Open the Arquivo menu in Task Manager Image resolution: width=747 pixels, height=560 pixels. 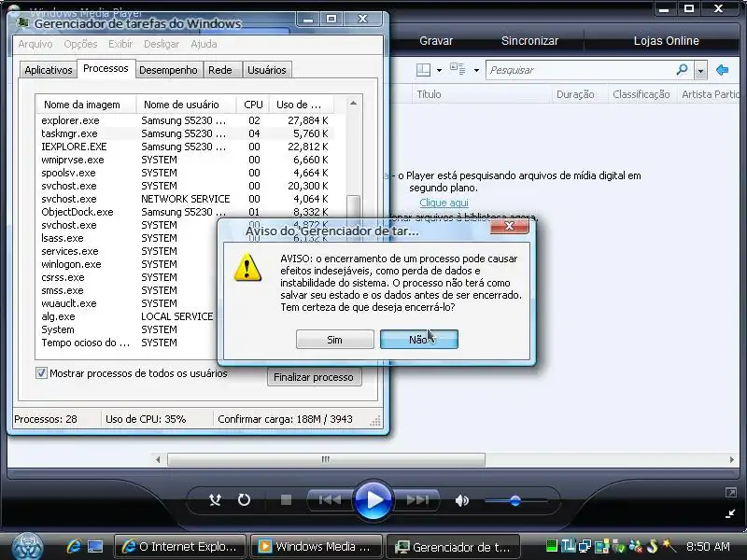point(35,44)
